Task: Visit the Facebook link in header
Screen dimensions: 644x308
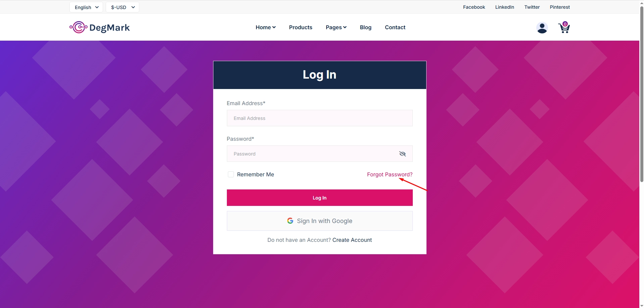Action: click(x=474, y=7)
